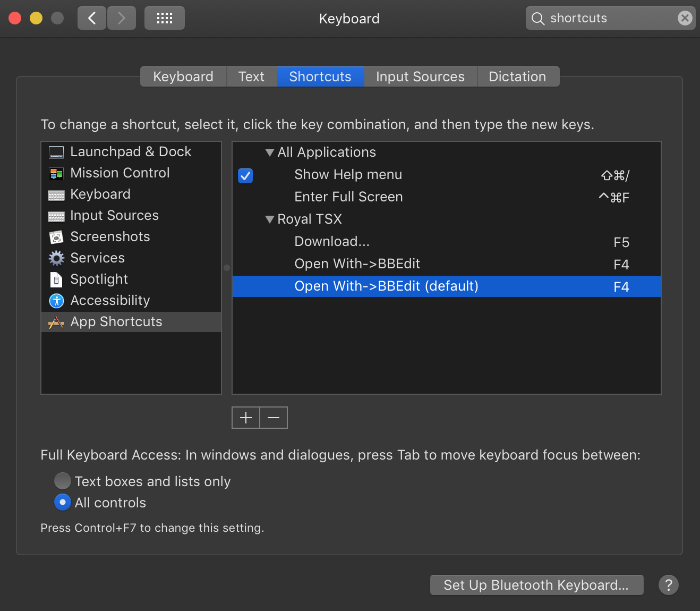Select the Mission Control icon in sidebar

(x=56, y=174)
